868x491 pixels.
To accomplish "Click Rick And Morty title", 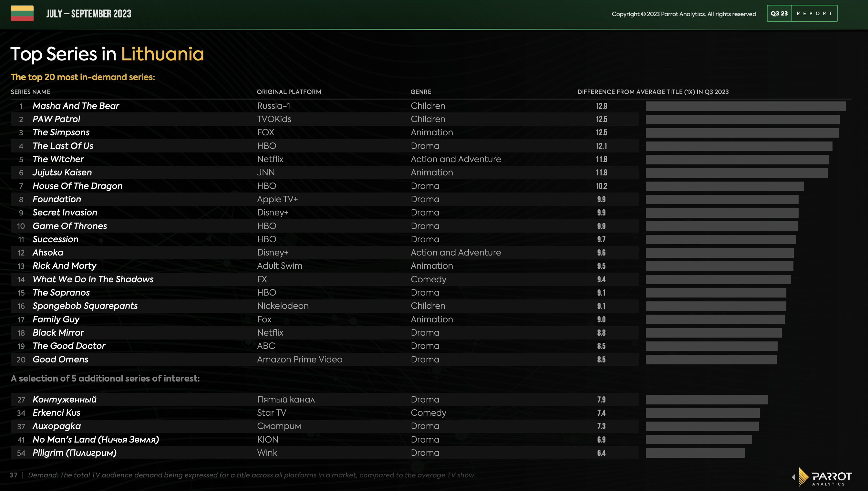I will (64, 266).
